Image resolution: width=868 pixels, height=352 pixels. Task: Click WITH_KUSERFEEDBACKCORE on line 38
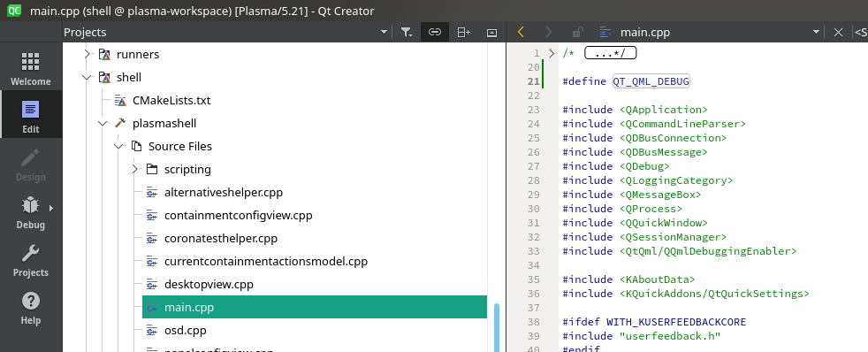676,322
